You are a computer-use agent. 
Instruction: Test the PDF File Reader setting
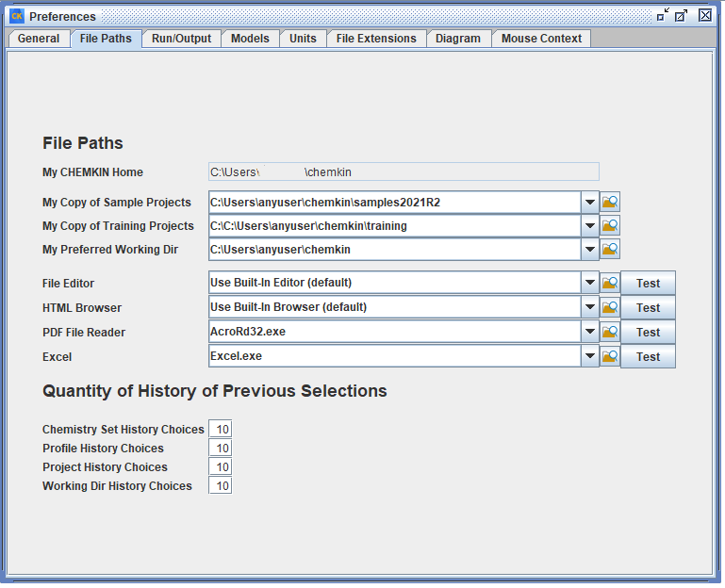point(648,332)
